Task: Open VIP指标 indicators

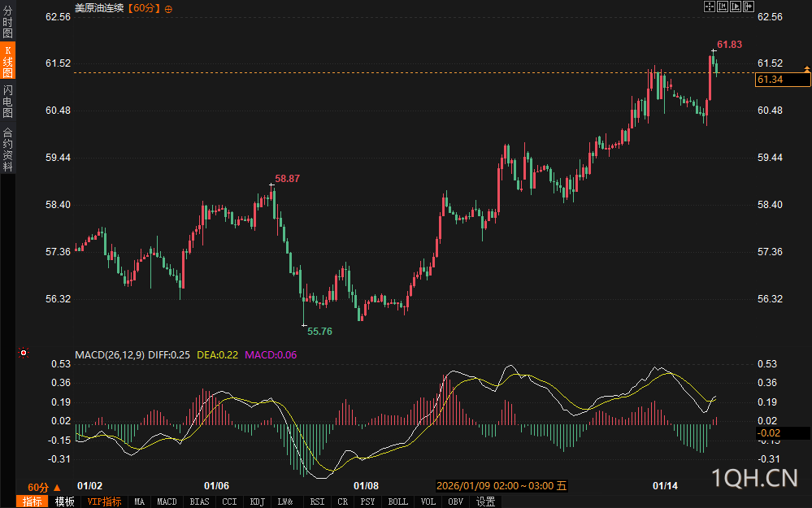Action: [x=104, y=501]
